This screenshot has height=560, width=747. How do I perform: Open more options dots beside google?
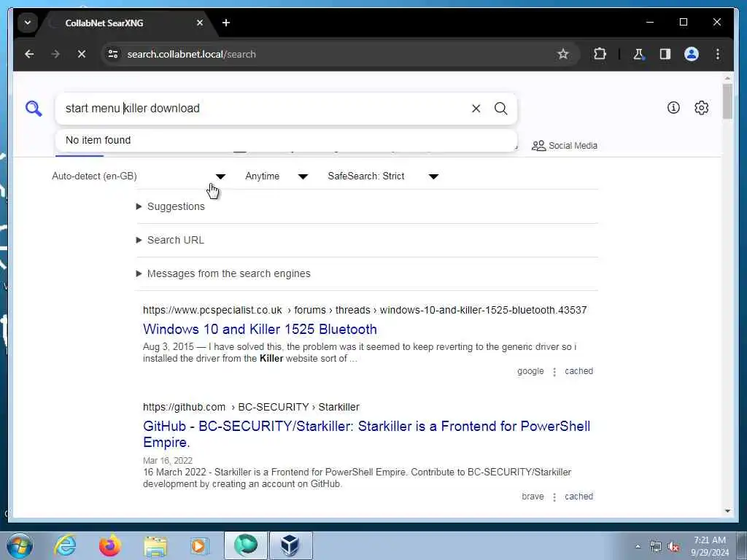click(554, 371)
